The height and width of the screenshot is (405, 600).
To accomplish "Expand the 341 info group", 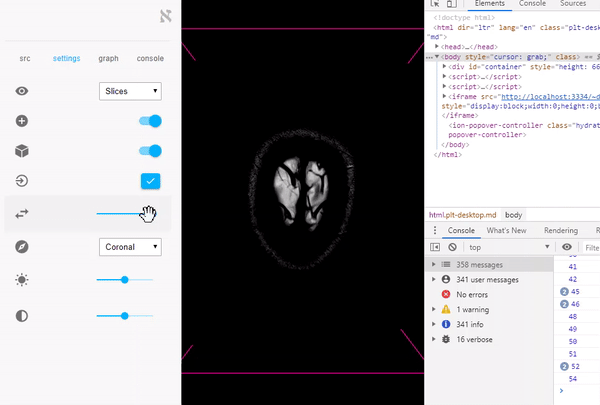I will click(434, 324).
